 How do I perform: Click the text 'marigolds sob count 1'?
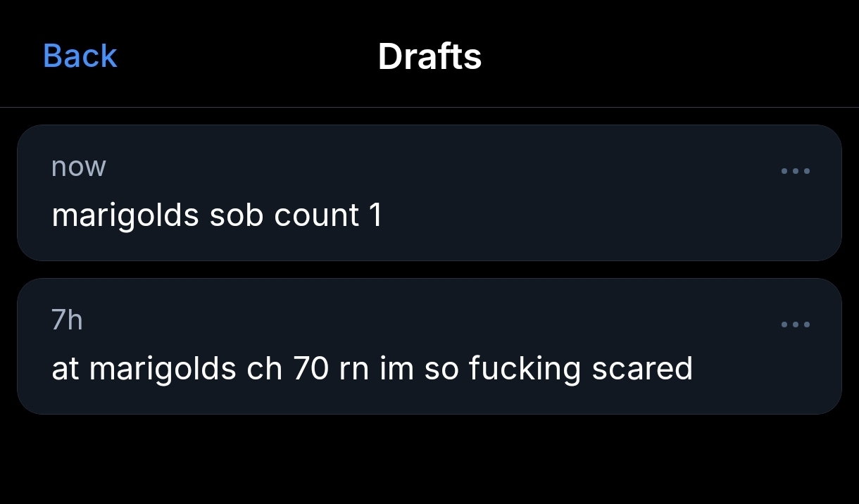tap(217, 215)
